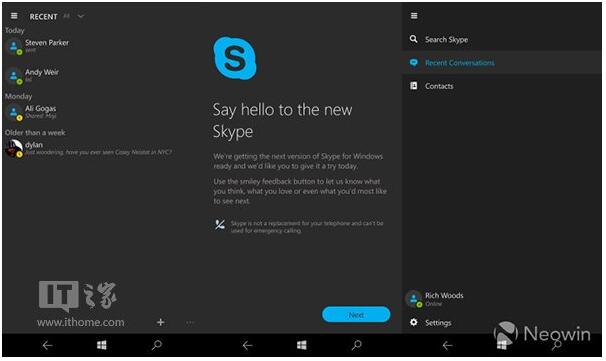Click the Contacts address book icon
This screenshot has width=606, height=361.
[414, 86]
